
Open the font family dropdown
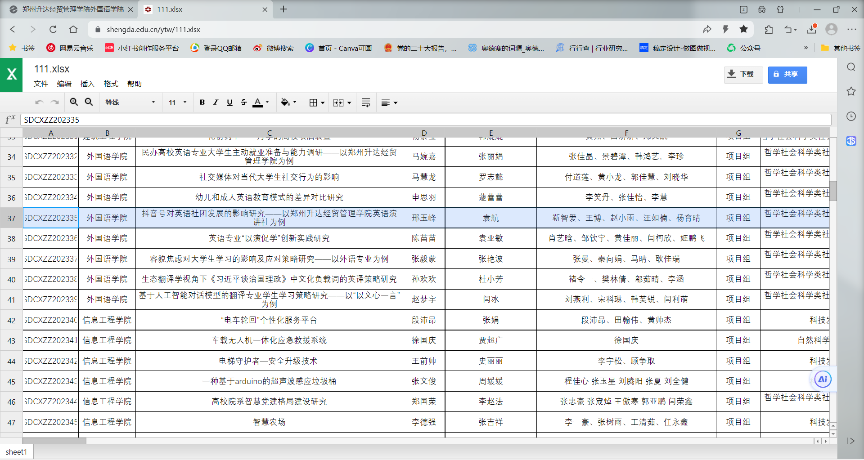[128, 102]
